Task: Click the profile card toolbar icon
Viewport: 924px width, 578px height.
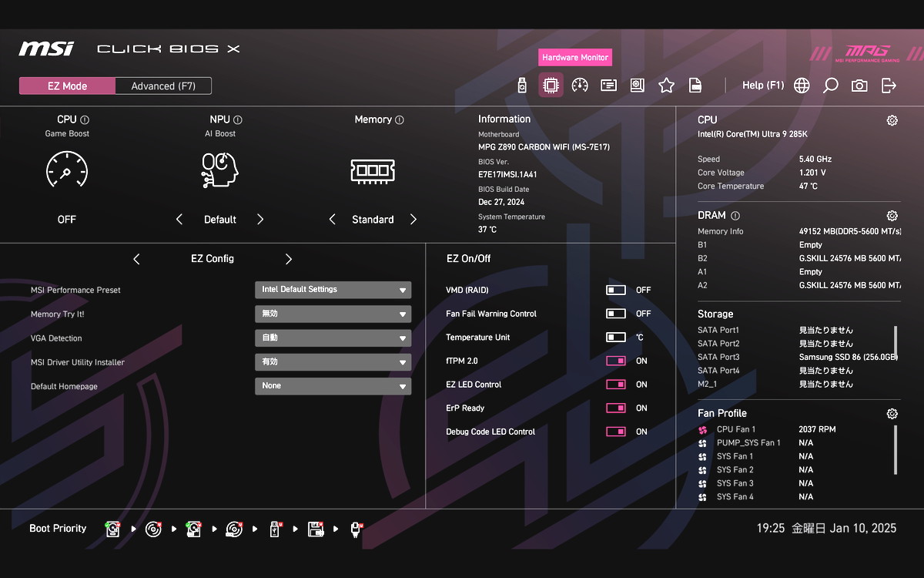Action: (609, 86)
